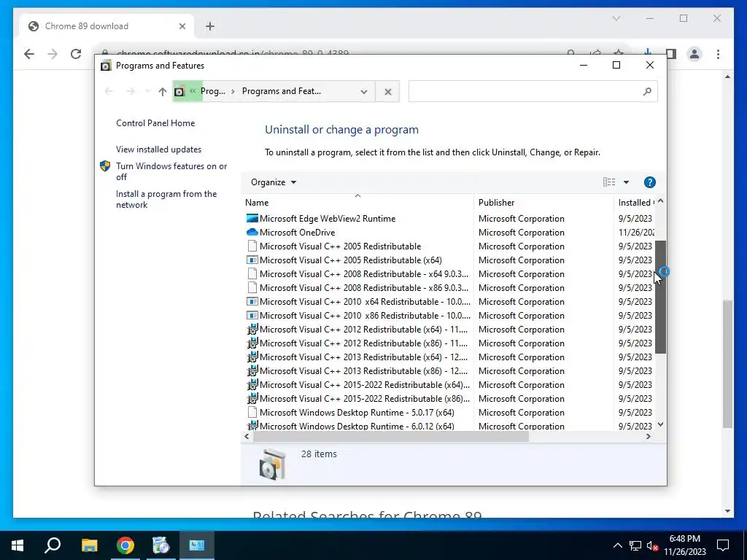Sort list by the Publisher column header

coord(543,203)
